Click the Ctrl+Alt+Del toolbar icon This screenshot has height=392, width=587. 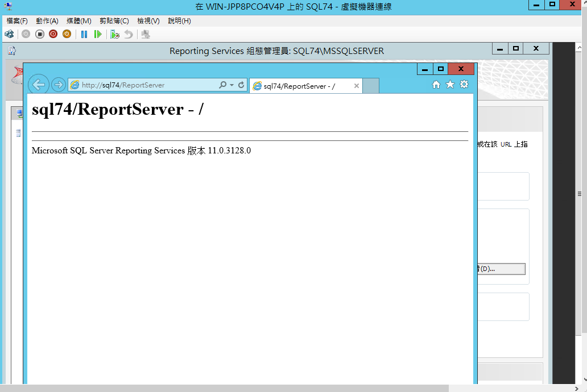pos(9,35)
